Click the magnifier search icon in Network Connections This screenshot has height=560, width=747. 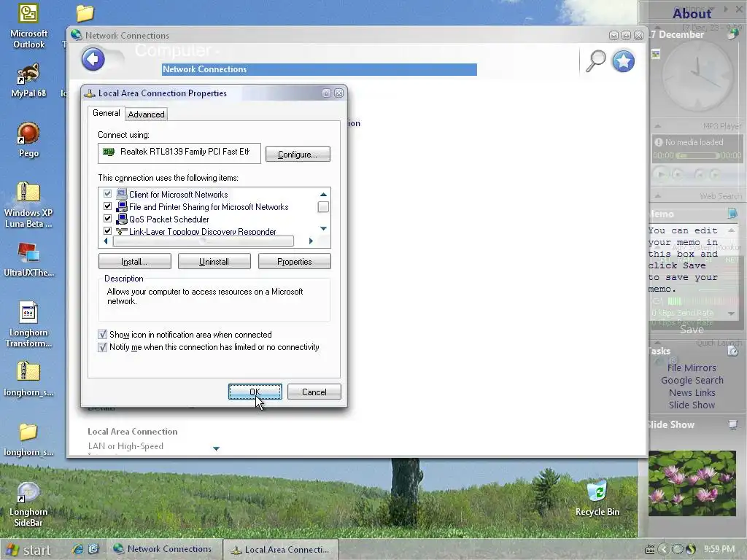[595, 61]
